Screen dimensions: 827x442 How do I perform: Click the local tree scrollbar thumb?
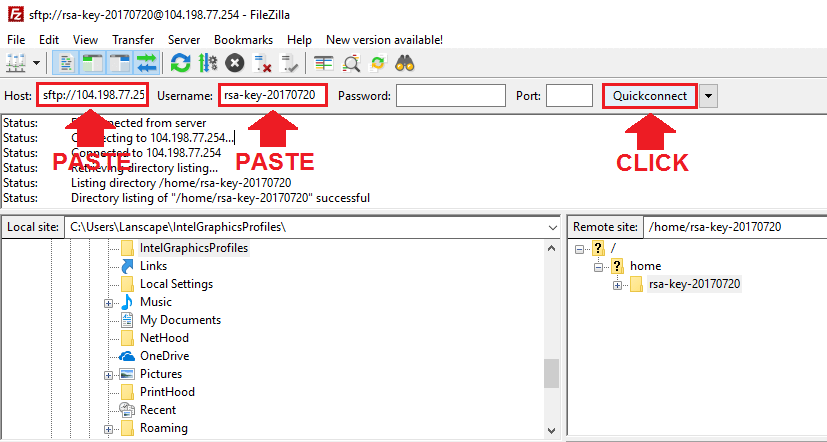point(552,373)
